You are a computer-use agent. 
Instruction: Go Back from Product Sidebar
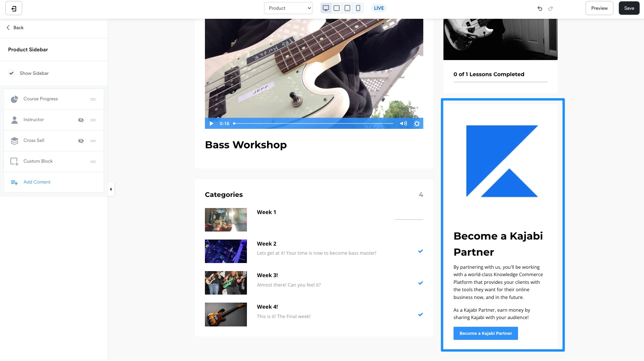click(x=15, y=28)
